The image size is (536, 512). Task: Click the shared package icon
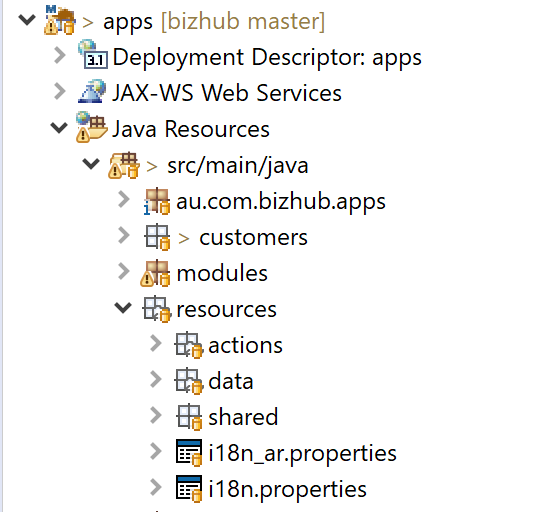coord(189,417)
